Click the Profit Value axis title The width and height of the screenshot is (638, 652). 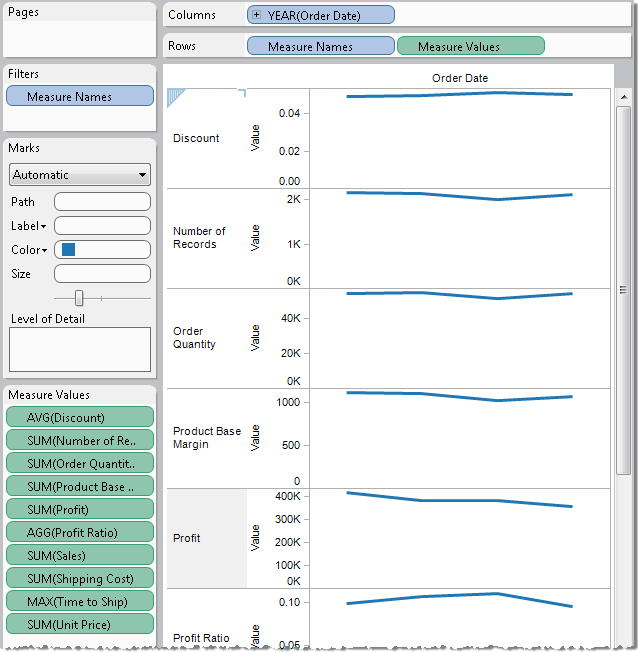tap(255, 538)
